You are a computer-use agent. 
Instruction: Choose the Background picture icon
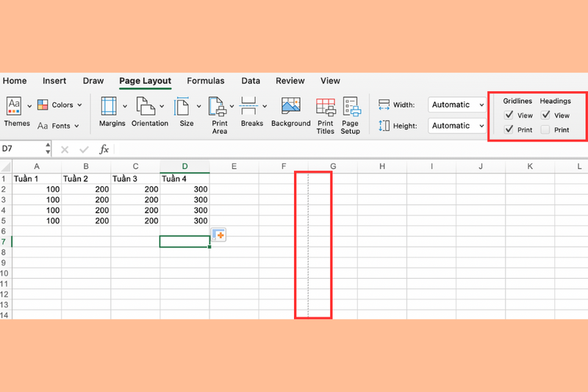click(x=291, y=106)
